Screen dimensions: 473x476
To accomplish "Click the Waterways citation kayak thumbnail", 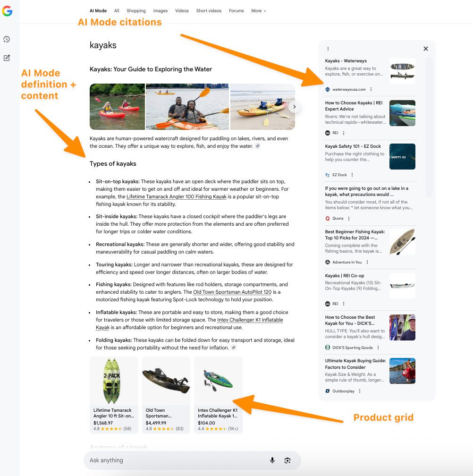I will coord(402,71).
